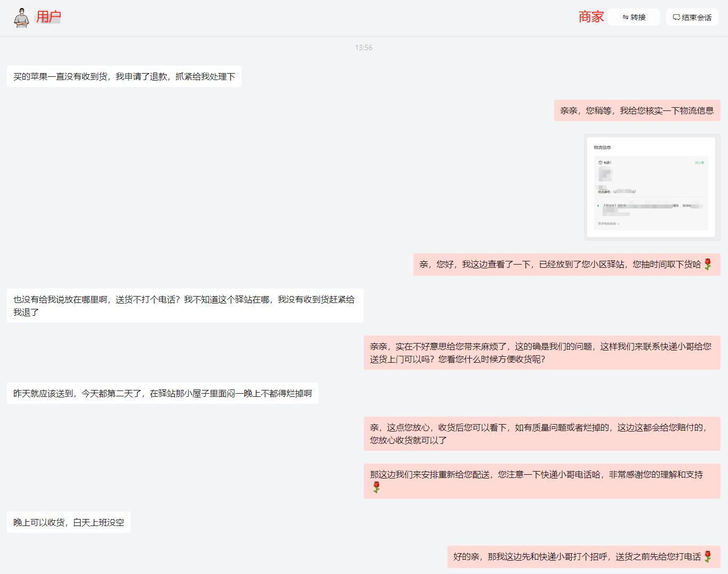
Task: Click the package box icon beside 包裹1
Action: (600, 162)
